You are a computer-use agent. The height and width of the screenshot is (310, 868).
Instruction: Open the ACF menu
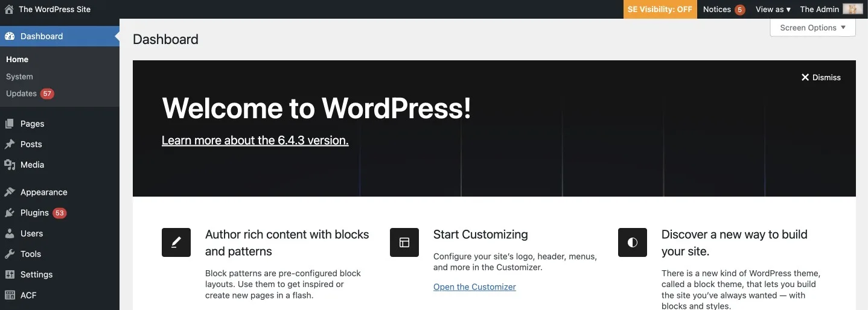60,295
